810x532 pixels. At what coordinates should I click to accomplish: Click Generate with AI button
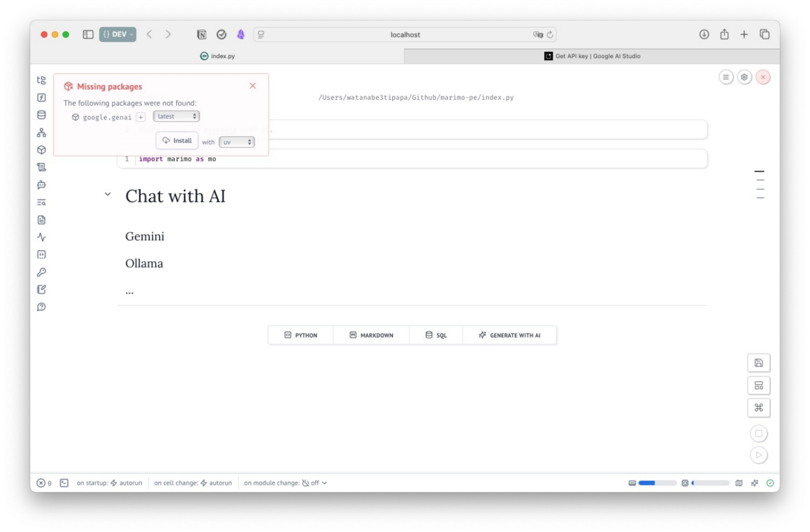tap(510, 335)
